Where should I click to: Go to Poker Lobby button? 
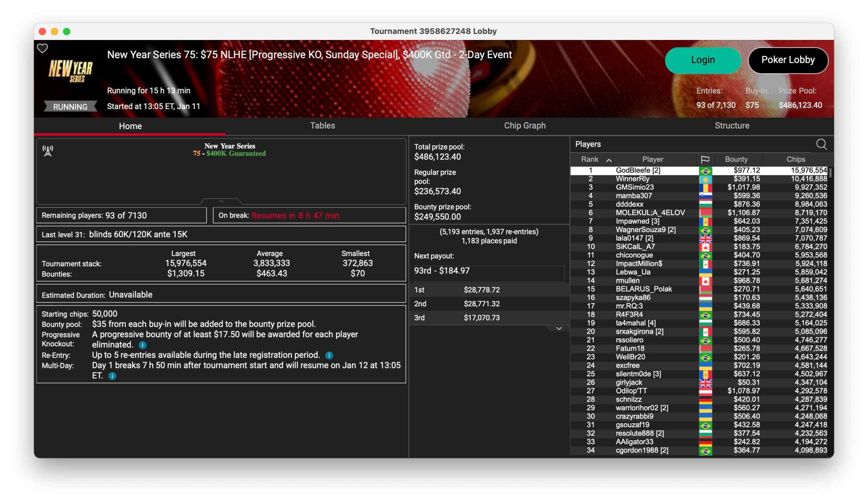point(788,60)
